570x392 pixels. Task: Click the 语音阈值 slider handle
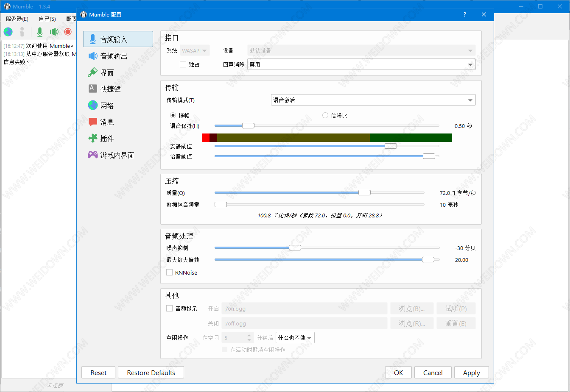coord(429,156)
